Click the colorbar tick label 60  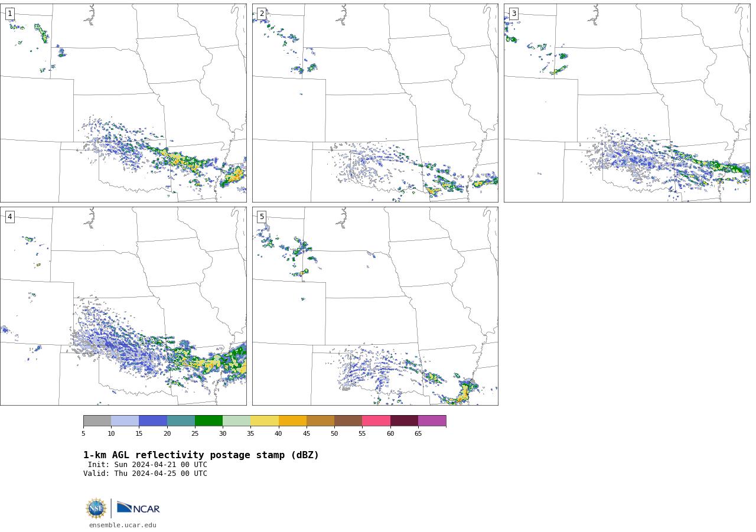[x=390, y=434]
